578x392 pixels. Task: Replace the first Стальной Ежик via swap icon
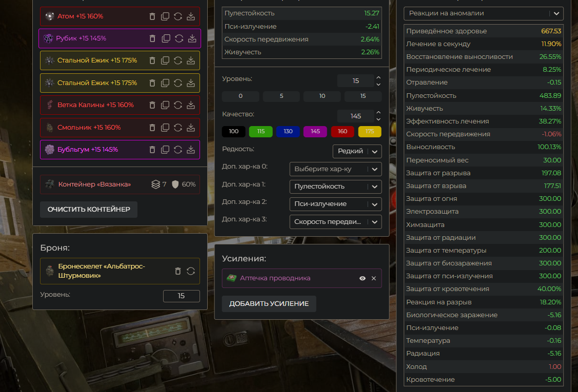[x=178, y=60]
